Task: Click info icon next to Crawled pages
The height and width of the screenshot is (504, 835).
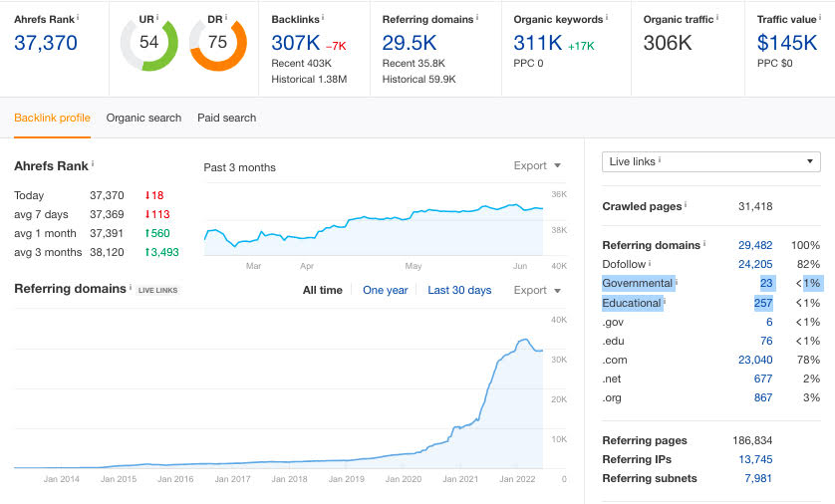Action: coord(686,204)
